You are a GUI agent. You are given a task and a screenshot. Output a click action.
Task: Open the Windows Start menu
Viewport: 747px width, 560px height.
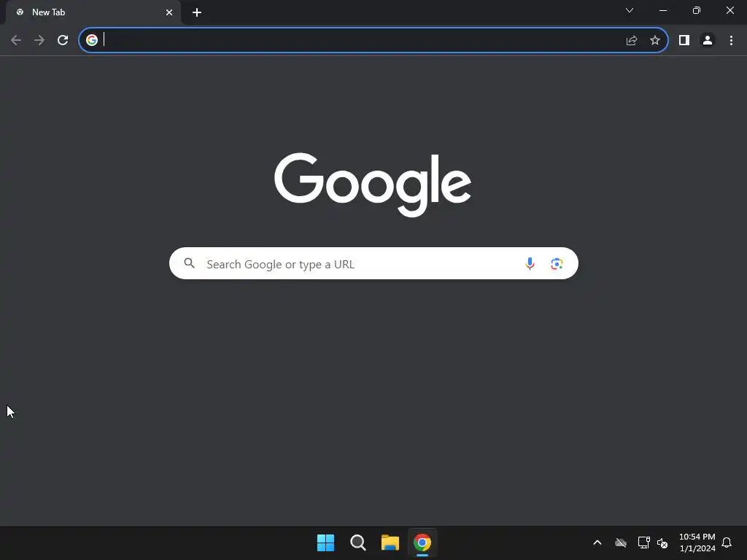(x=326, y=542)
